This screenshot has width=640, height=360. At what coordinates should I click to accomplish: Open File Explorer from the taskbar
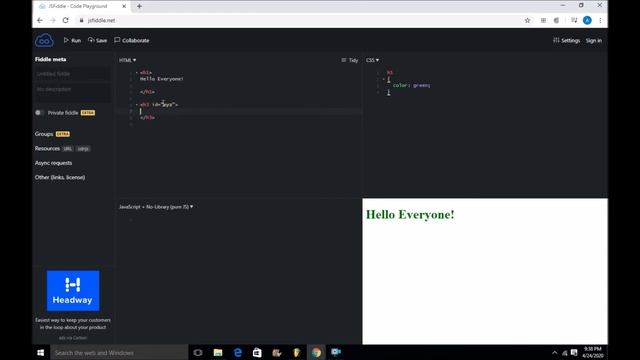coord(218,353)
